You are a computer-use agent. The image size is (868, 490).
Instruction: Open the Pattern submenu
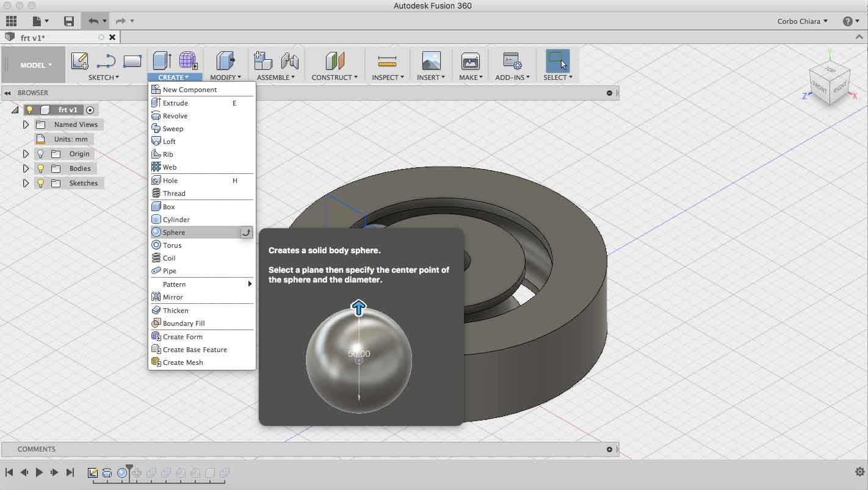[202, 284]
